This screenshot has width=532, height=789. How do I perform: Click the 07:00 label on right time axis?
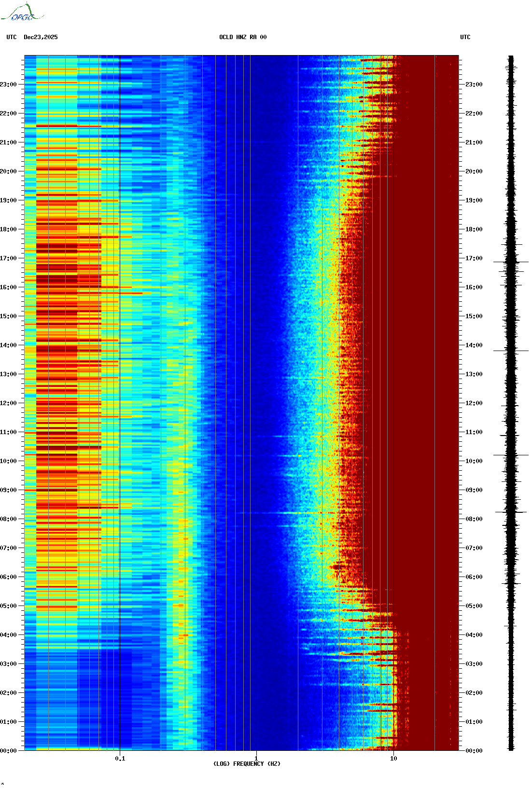click(x=474, y=548)
